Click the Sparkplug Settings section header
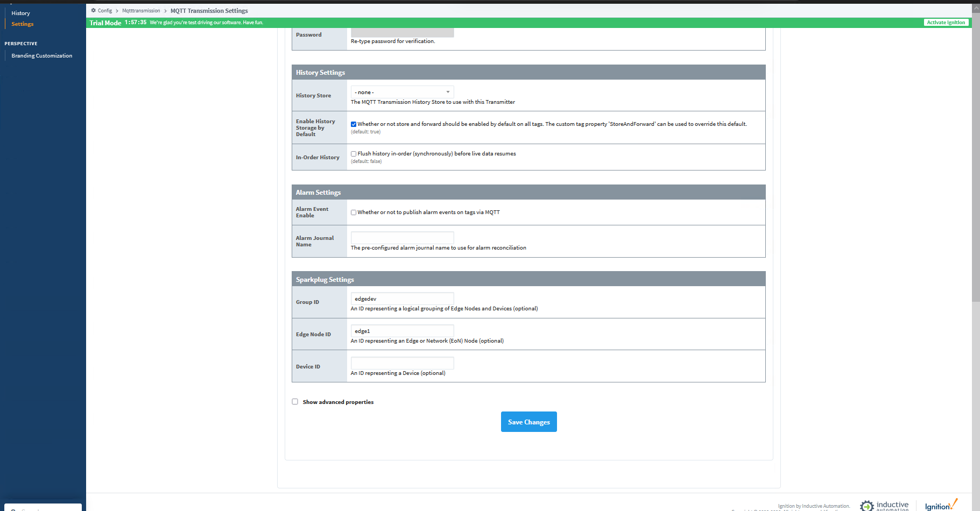The width and height of the screenshot is (980, 511). click(x=528, y=280)
